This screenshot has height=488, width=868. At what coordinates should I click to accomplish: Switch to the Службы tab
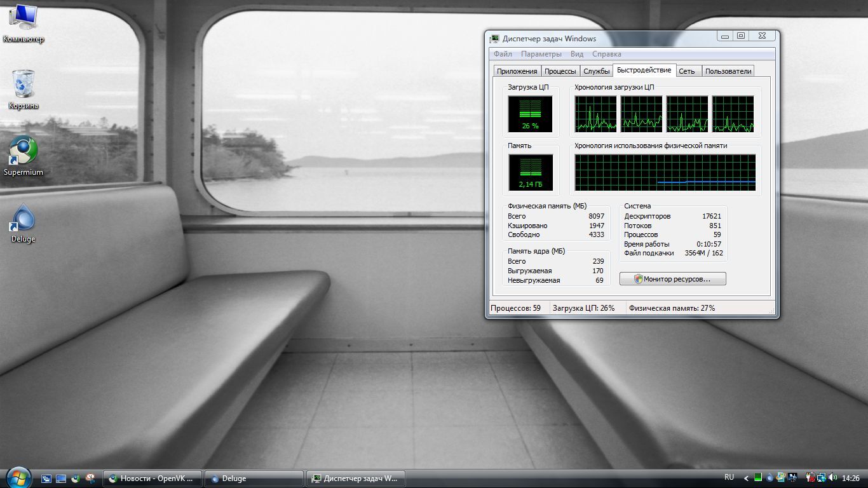point(597,71)
